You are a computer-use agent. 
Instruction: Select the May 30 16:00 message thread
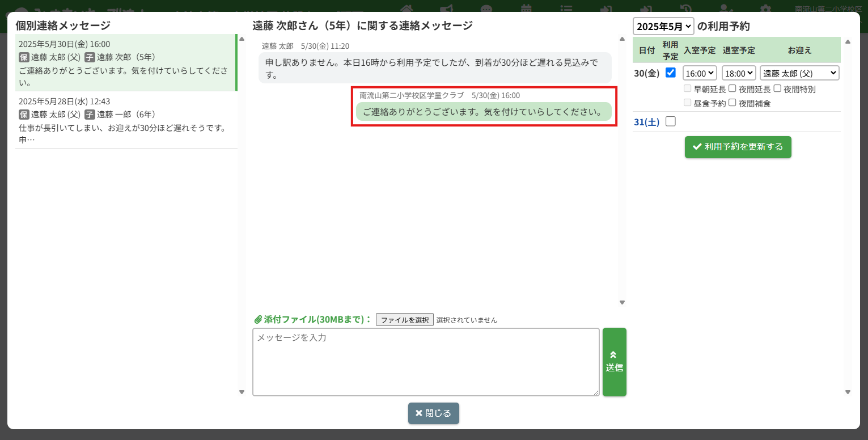click(x=126, y=62)
